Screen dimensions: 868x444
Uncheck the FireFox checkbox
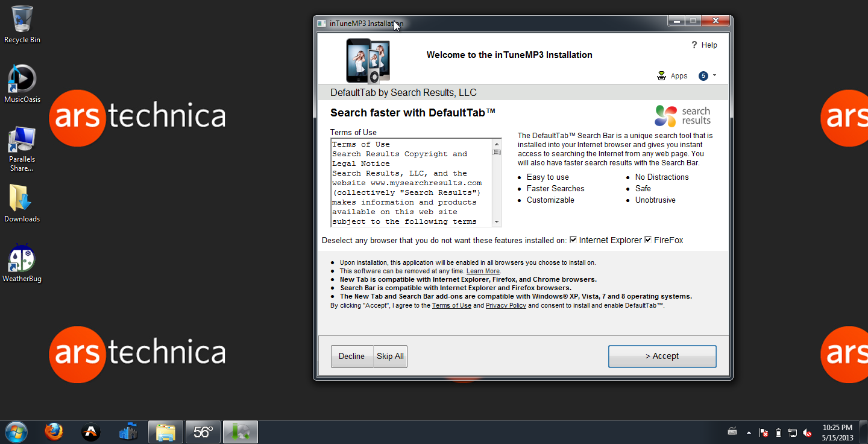648,240
